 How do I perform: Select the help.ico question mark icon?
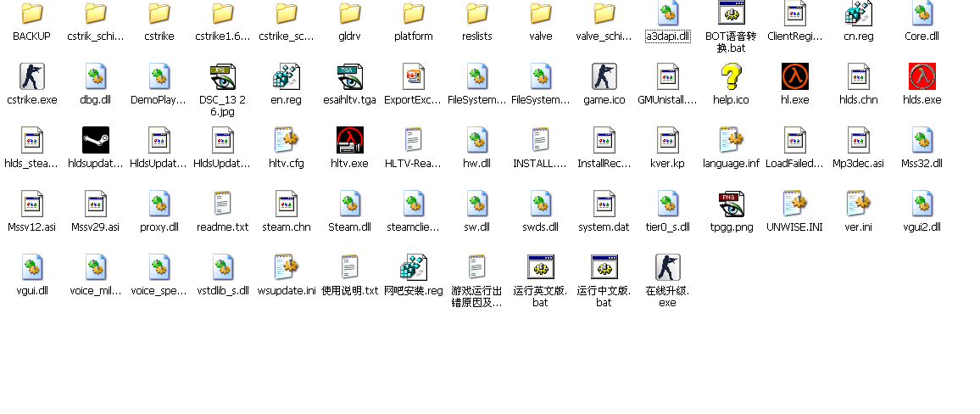pyautogui.click(x=731, y=76)
